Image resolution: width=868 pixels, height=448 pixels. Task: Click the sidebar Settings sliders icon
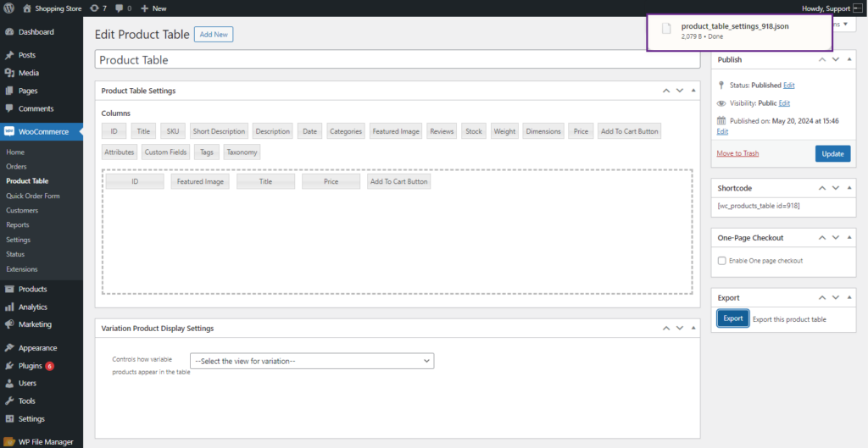pos(9,418)
